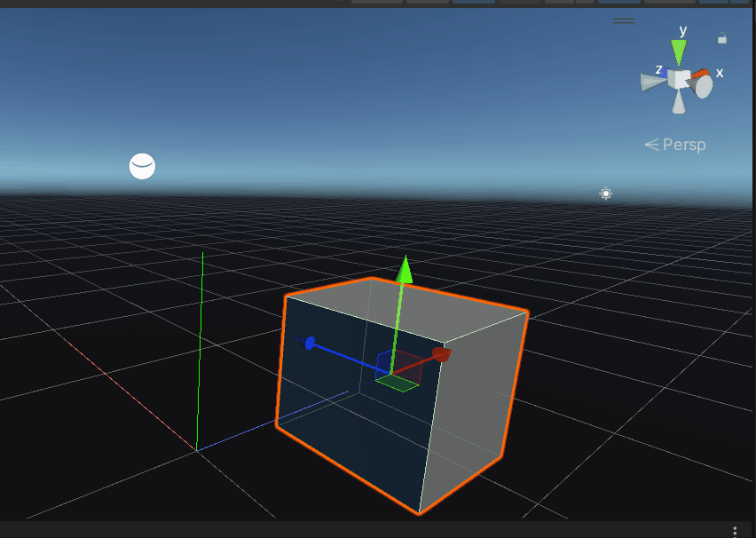Click the green Y cone on the orientation gizmo

tap(679, 49)
